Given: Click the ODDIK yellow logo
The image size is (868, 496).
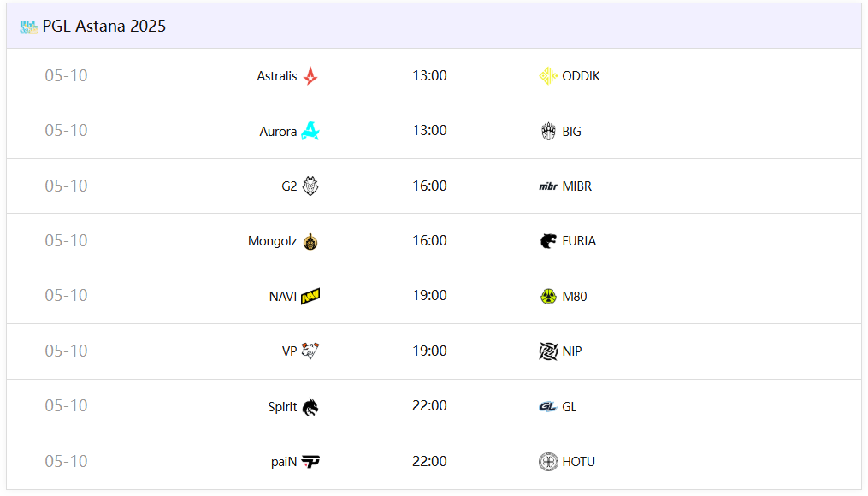Looking at the screenshot, I should tap(548, 76).
